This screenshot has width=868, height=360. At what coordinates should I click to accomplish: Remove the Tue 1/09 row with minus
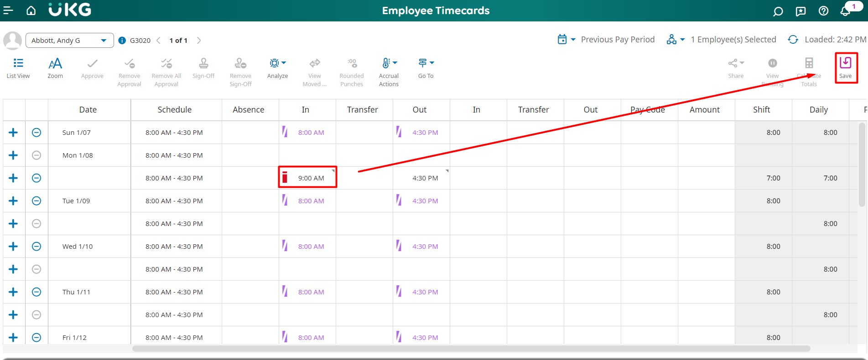pyautogui.click(x=36, y=201)
